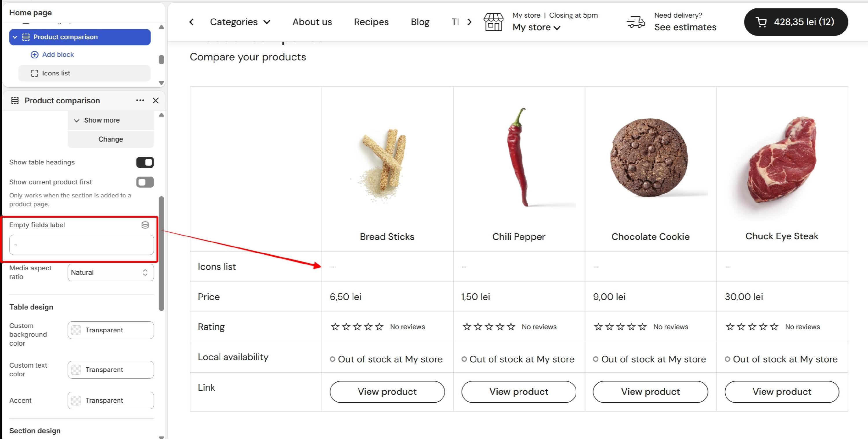The height and width of the screenshot is (439, 868).
Task: Click the plus icon for Add block
Action: pyautogui.click(x=34, y=55)
